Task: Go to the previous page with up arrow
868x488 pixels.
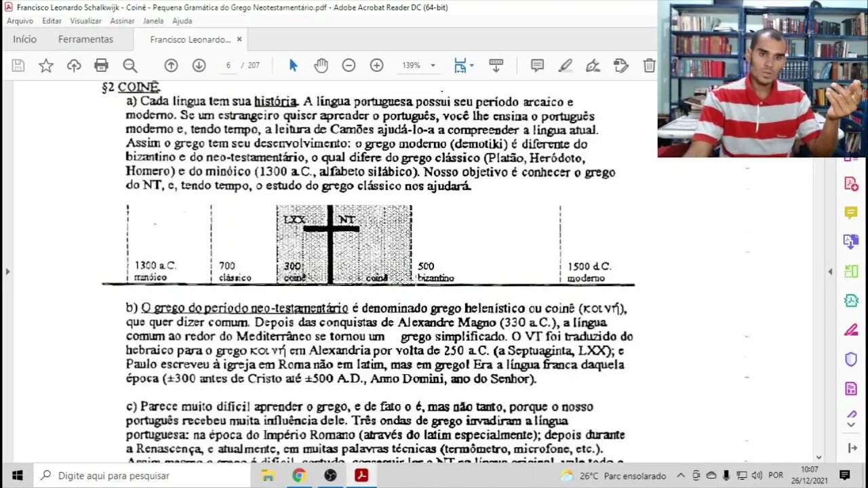Action: [171, 66]
